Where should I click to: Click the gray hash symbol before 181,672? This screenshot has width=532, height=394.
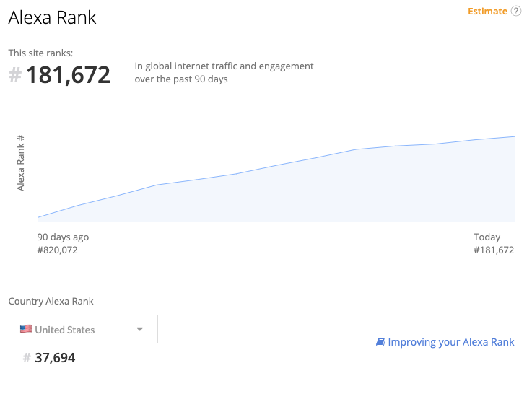(x=14, y=75)
